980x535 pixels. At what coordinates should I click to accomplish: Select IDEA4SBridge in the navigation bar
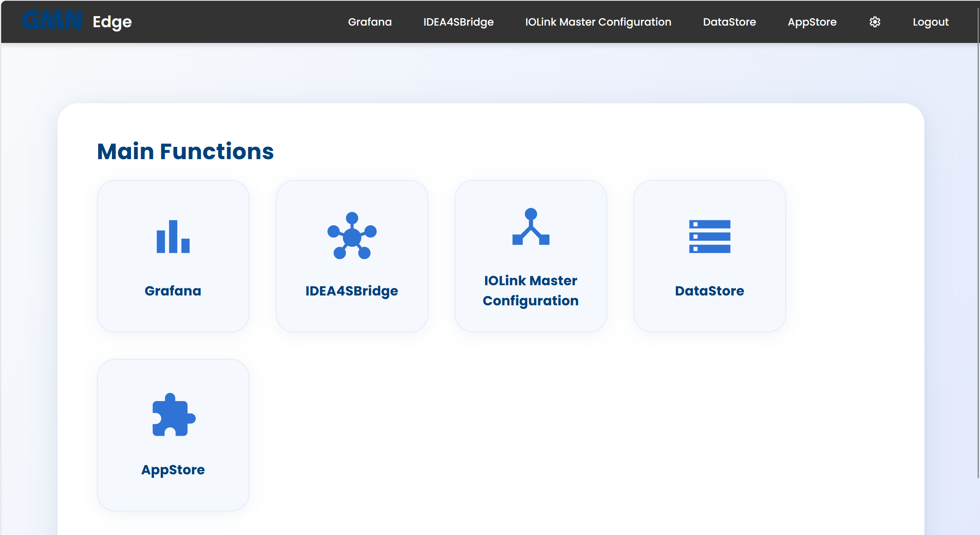(458, 22)
